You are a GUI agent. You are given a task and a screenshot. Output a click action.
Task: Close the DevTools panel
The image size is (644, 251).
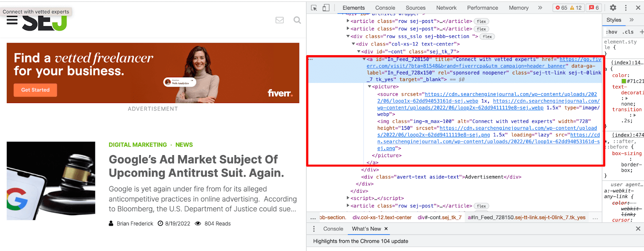point(638,8)
